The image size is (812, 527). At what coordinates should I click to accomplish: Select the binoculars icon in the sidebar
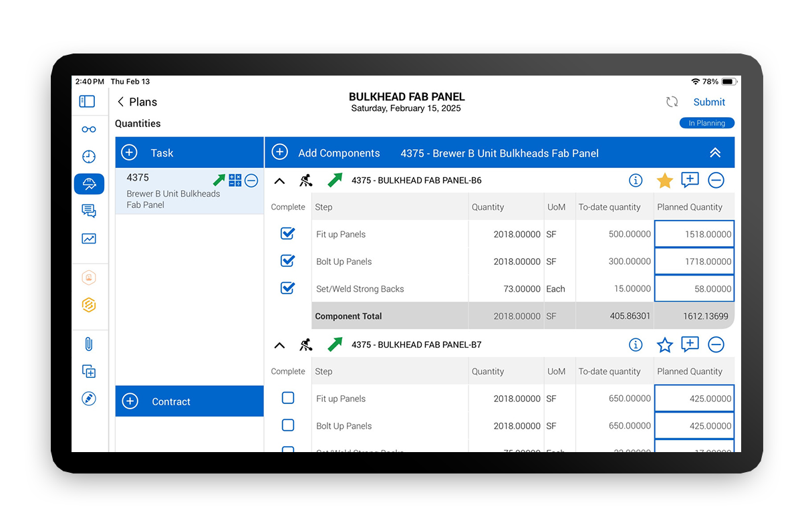(x=90, y=129)
